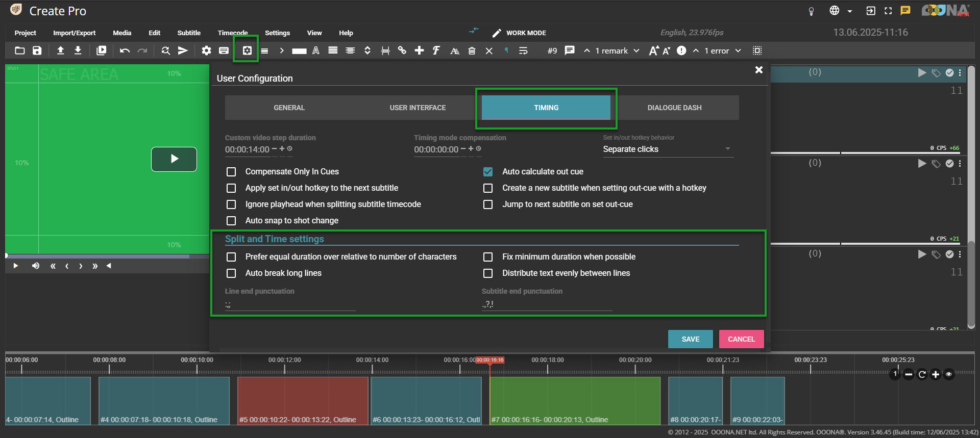
Task: Select subtitle clip #5 on the timeline
Action: (303, 400)
